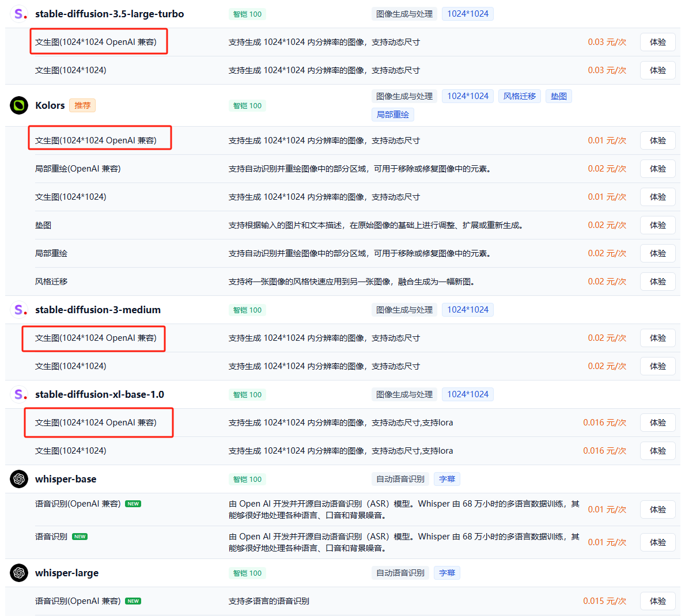Click 1024*1024 tag on the Kolors header
The height and width of the screenshot is (616, 685).
(x=467, y=96)
